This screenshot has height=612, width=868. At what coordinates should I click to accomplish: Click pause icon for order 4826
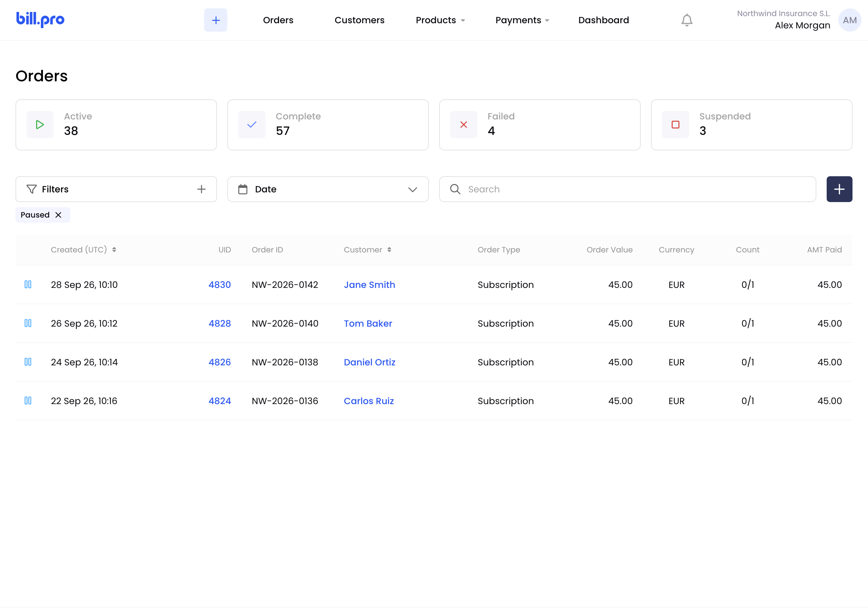(28, 362)
